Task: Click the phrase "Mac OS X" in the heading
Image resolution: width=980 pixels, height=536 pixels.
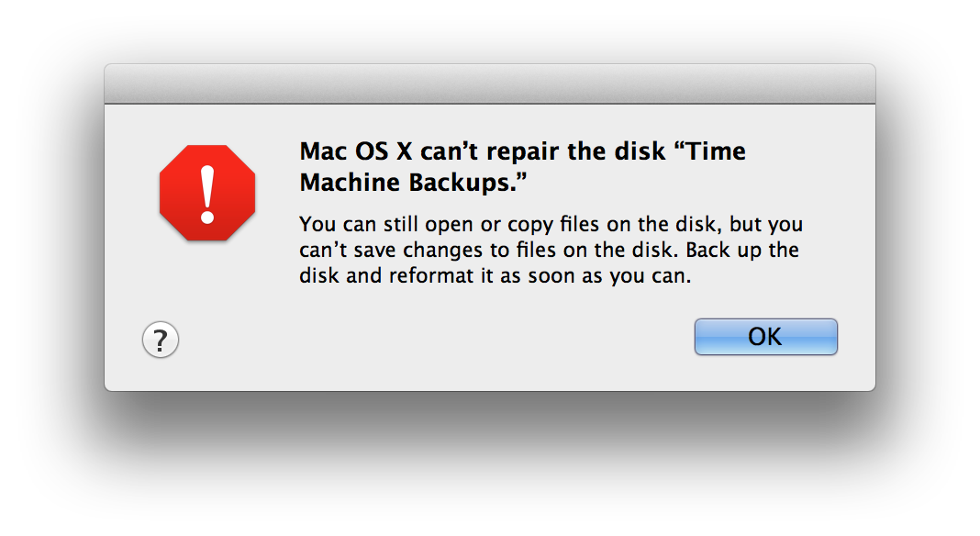Action: click(x=356, y=151)
